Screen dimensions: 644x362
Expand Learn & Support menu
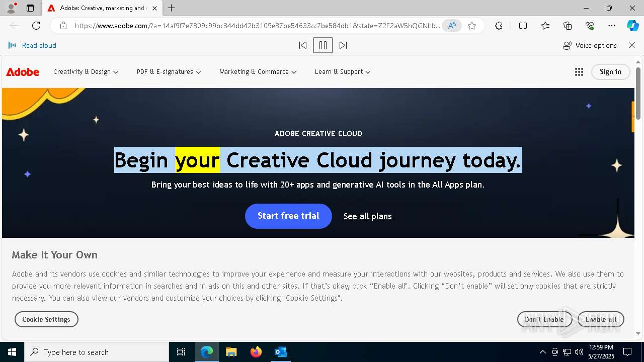click(343, 72)
